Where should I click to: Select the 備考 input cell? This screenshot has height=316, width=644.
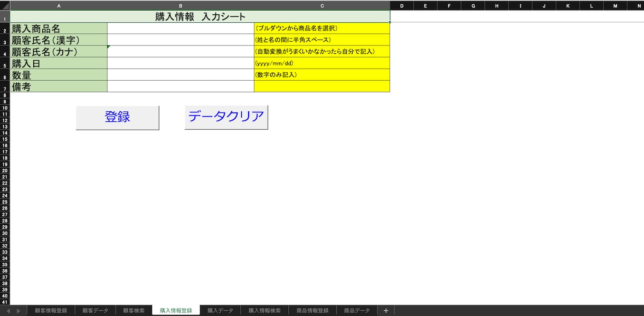coord(181,87)
